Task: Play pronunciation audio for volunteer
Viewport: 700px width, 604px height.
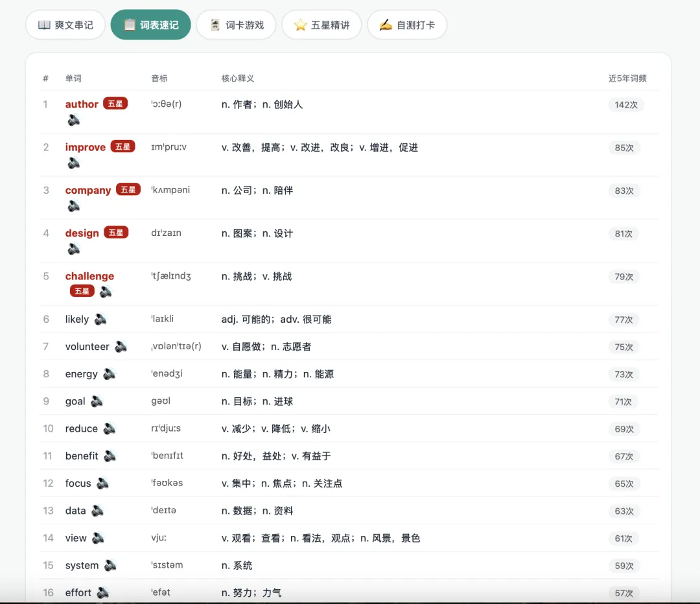Action: click(x=121, y=347)
